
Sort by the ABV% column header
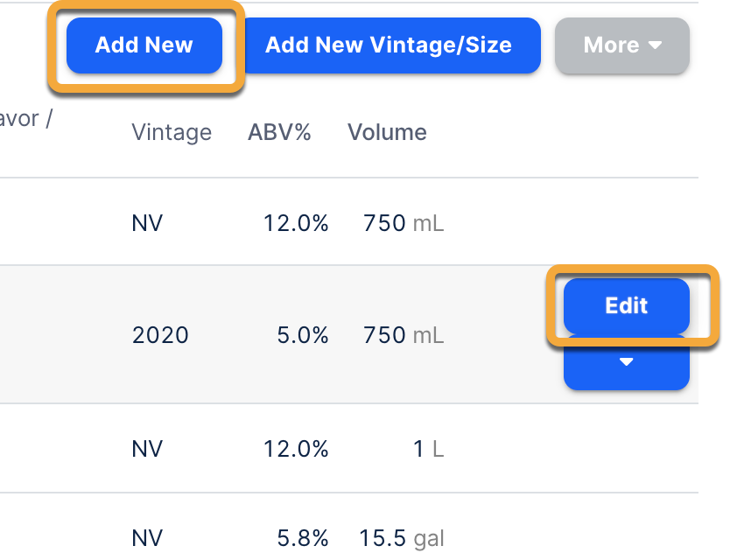(279, 132)
